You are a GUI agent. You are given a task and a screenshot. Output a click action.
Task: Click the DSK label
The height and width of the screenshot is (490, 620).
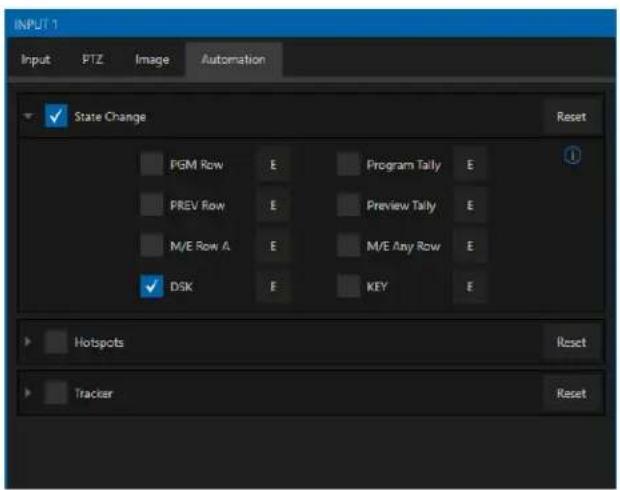click(181, 287)
